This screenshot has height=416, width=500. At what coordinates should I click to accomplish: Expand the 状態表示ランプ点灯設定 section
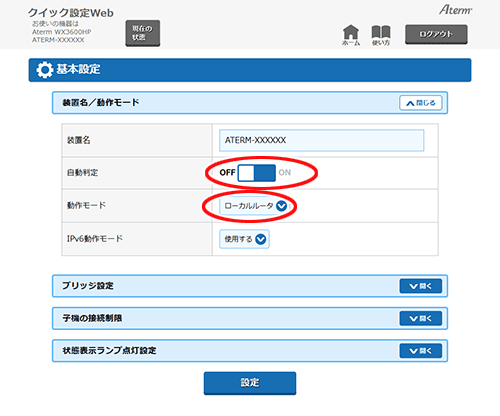tap(421, 351)
